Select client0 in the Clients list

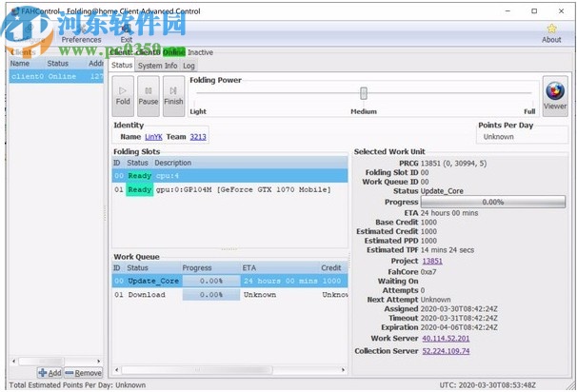coord(56,76)
